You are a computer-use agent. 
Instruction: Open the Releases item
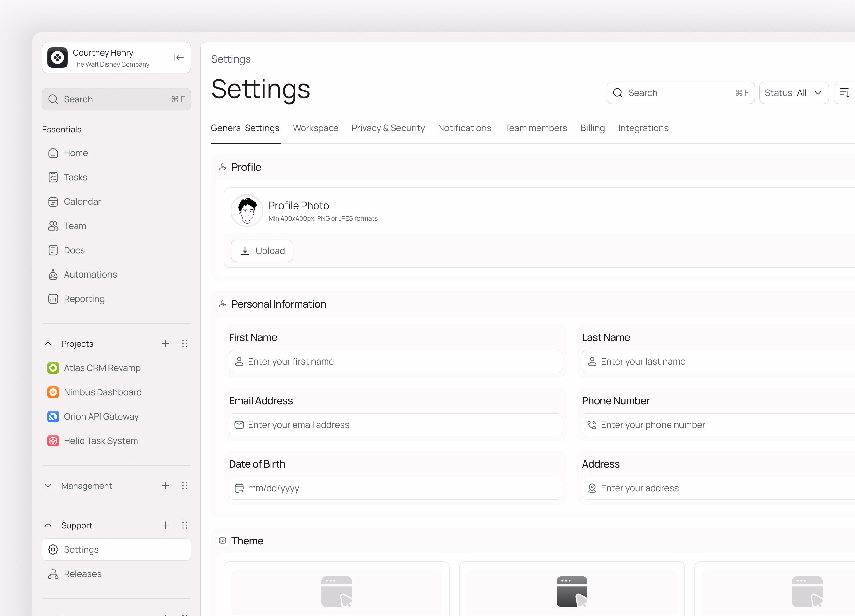tap(116, 574)
